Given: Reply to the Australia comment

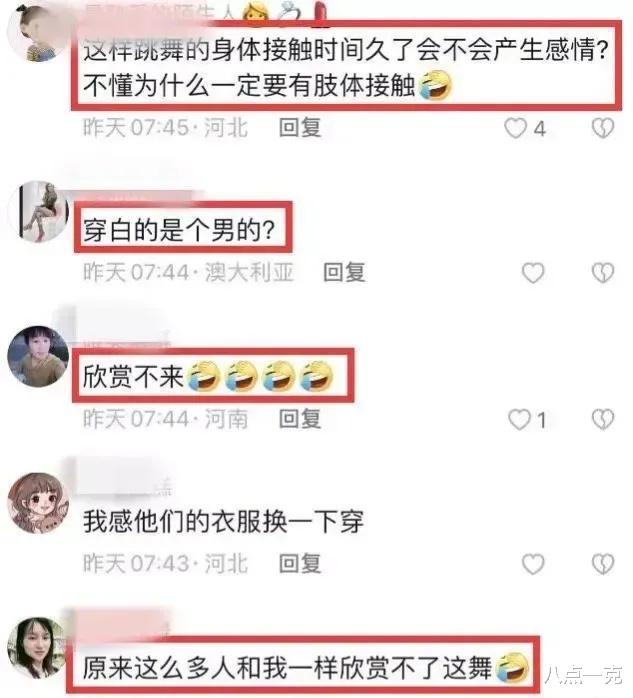Looking at the screenshot, I should [x=344, y=272].
